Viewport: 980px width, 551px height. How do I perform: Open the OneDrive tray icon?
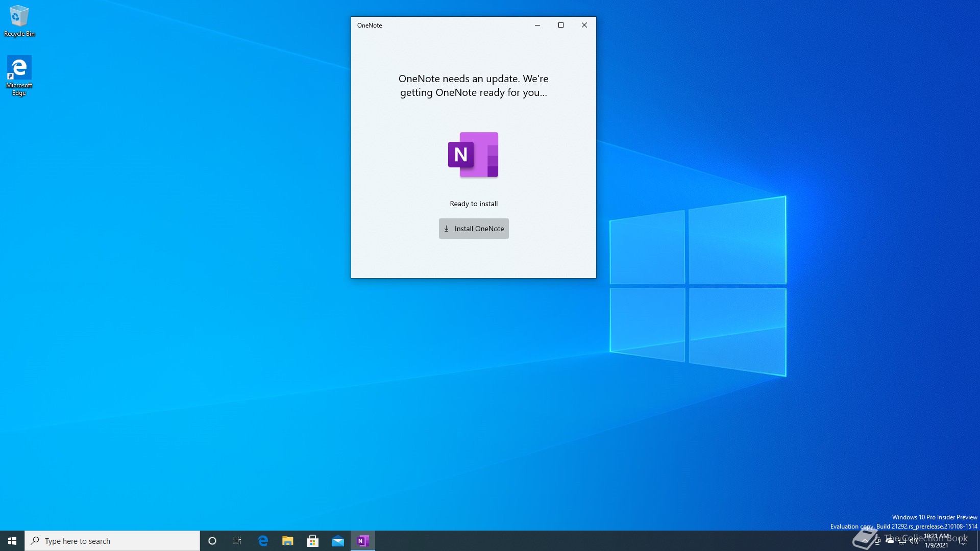coord(890,541)
